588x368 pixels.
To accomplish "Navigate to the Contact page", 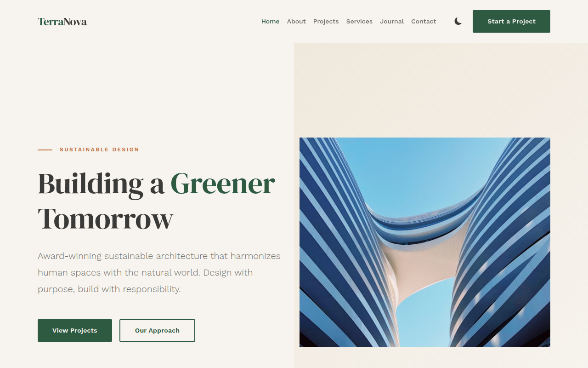I will (x=424, y=22).
